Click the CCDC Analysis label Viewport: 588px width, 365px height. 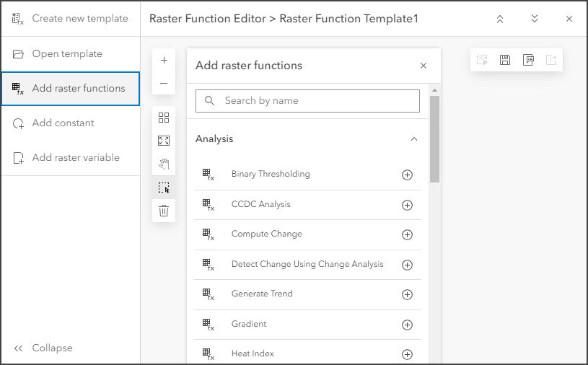261,204
